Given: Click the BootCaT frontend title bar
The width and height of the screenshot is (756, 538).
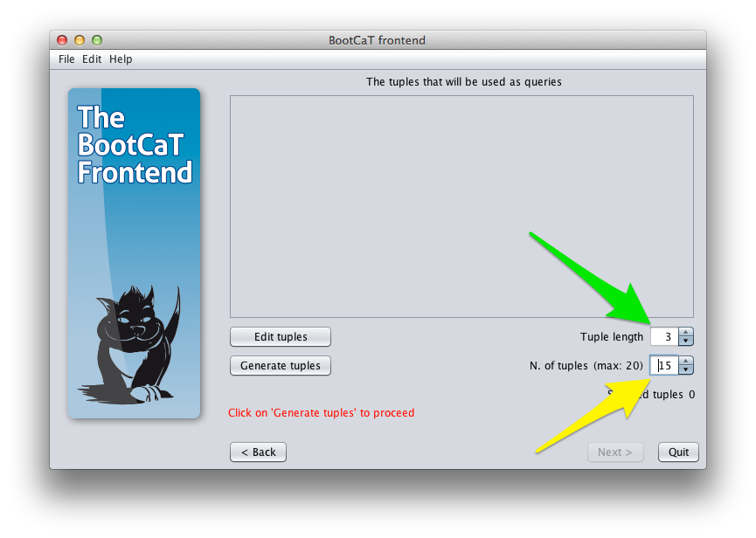Looking at the screenshot, I should (x=377, y=40).
